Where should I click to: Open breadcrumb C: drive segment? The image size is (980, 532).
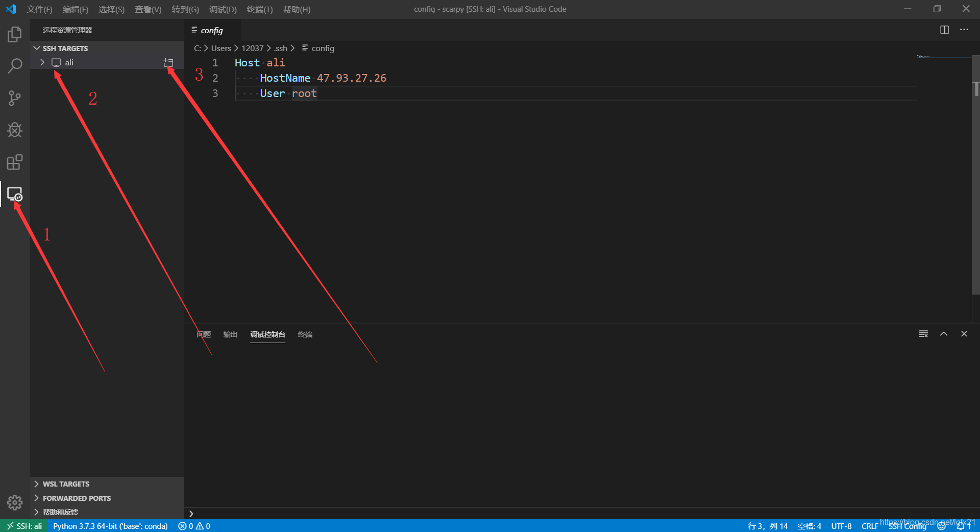197,48
